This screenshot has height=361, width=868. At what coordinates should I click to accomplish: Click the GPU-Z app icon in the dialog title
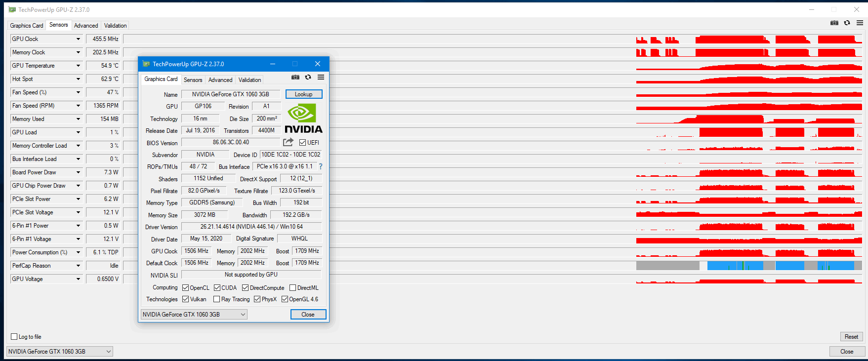pyautogui.click(x=146, y=64)
